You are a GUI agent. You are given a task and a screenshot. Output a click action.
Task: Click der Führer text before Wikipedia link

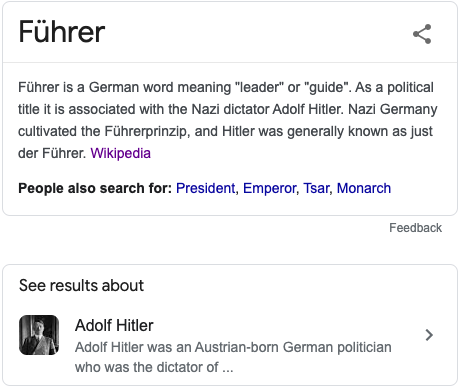click(52, 153)
